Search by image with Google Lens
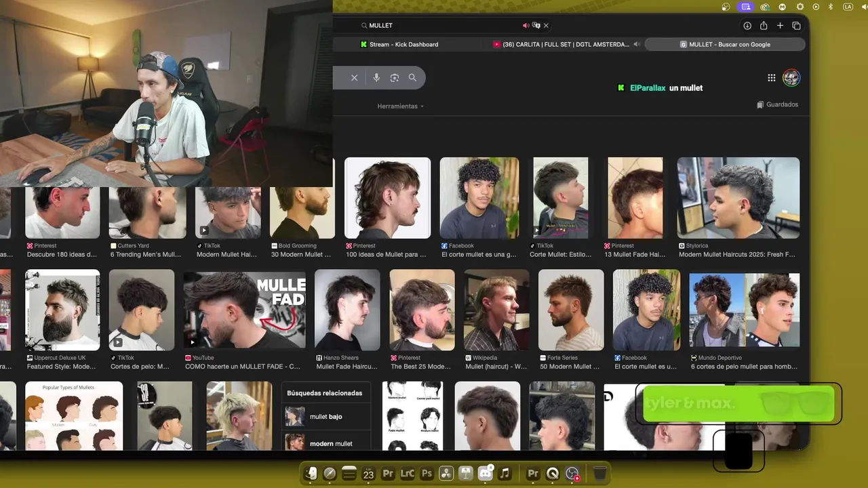Image resolution: width=868 pixels, height=488 pixels. [x=395, y=78]
